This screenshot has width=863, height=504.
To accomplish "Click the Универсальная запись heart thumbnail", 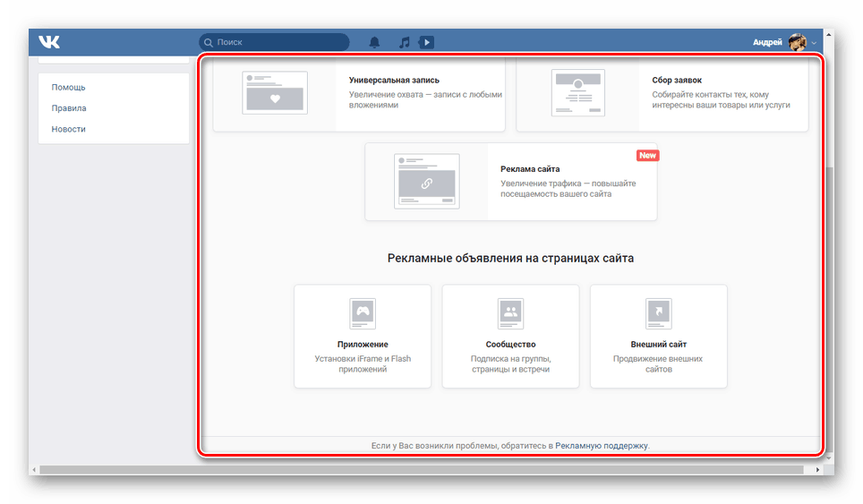I will pos(275,93).
